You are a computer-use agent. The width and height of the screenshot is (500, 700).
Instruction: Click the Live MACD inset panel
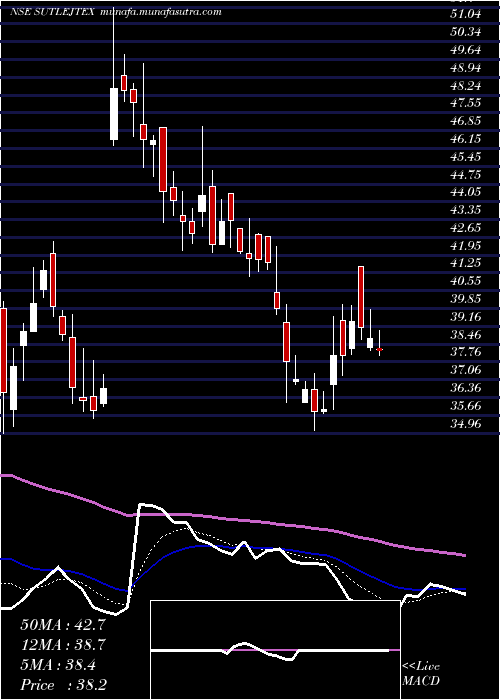point(275,650)
